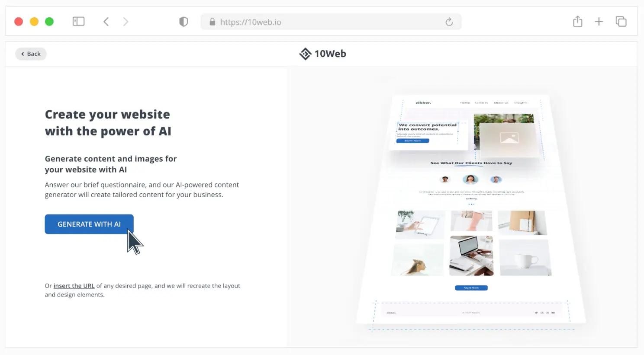Show all tabs via the tab overview icon
644x355 pixels.
pos(621,21)
